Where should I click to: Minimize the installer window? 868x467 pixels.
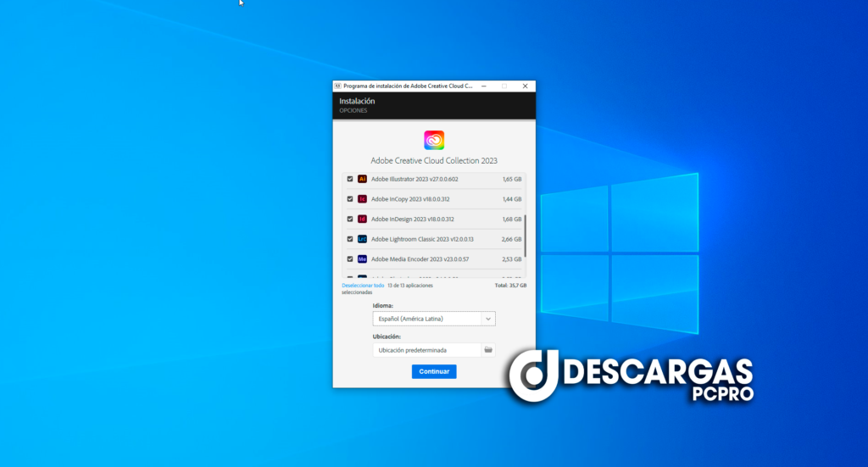484,86
